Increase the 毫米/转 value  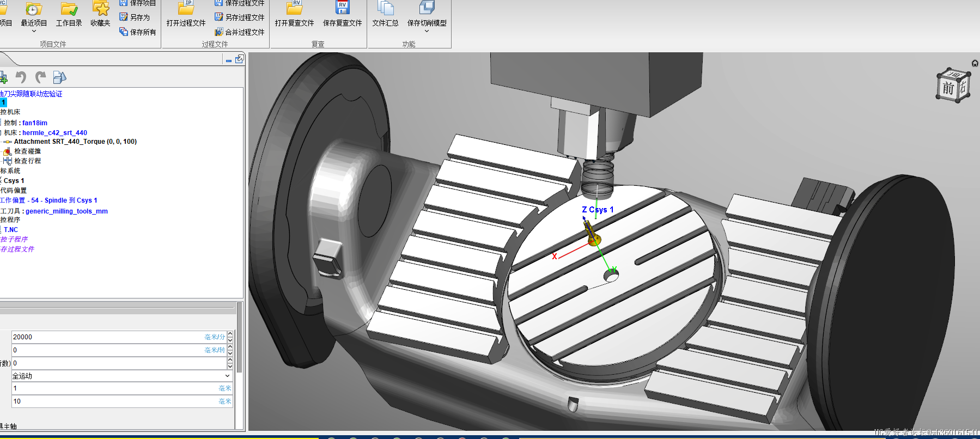[230, 347]
